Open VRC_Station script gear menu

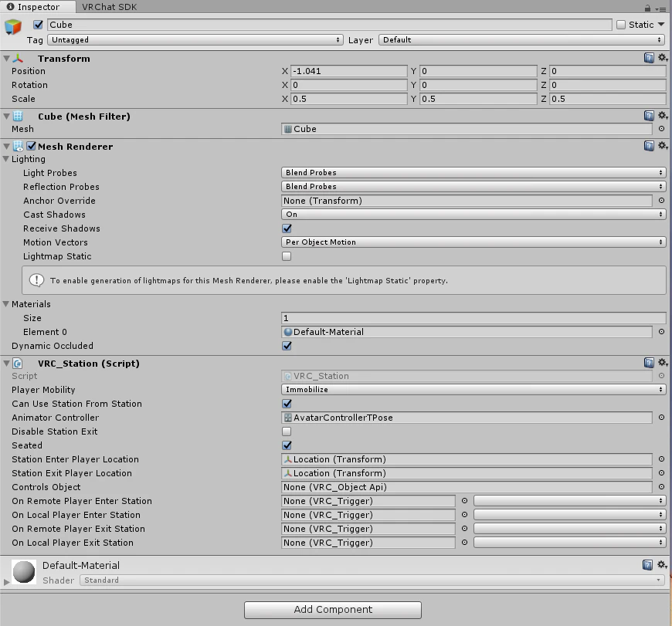pyautogui.click(x=663, y=363)
